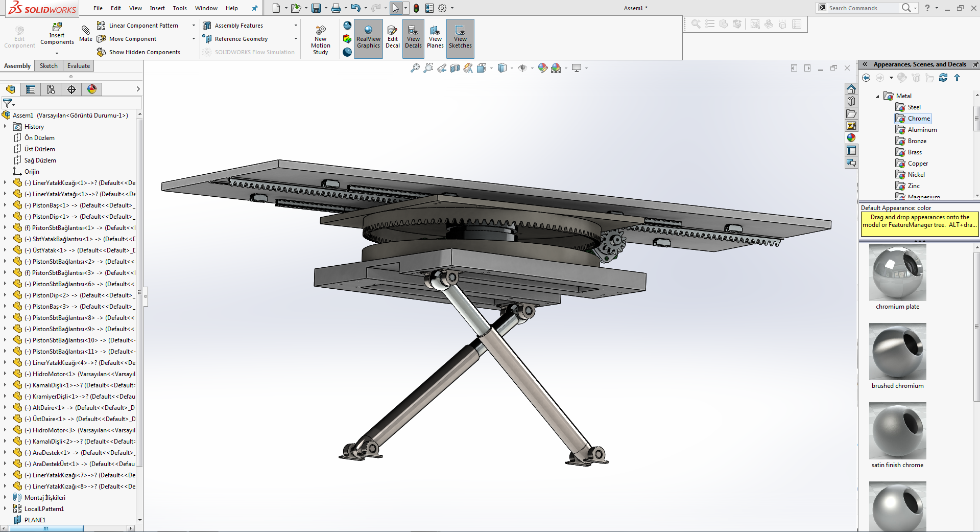Click the Rebuild traffic light icon
The height and width of the screenshot is (532, 980).
(x=416, y=8)
